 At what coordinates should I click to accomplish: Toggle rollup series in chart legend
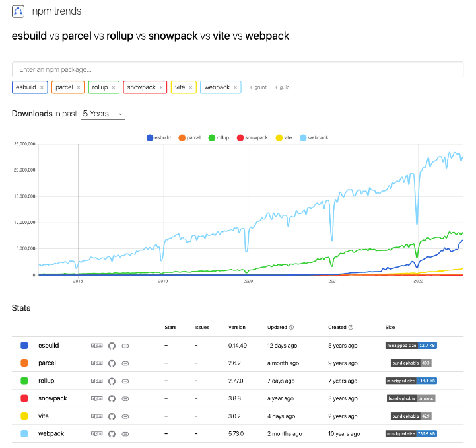pyautogui.click(x=219, y=138)
